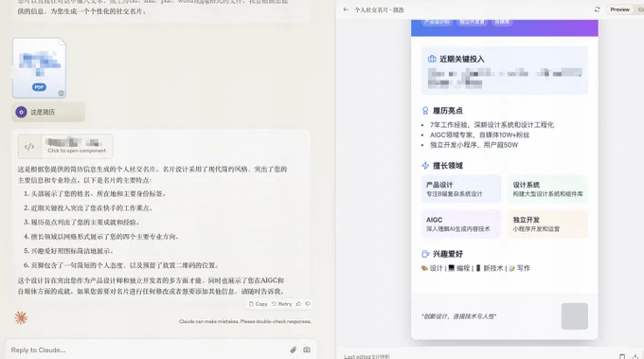
Task: Click the 编程 hobby item
Action: pos(458,268)
